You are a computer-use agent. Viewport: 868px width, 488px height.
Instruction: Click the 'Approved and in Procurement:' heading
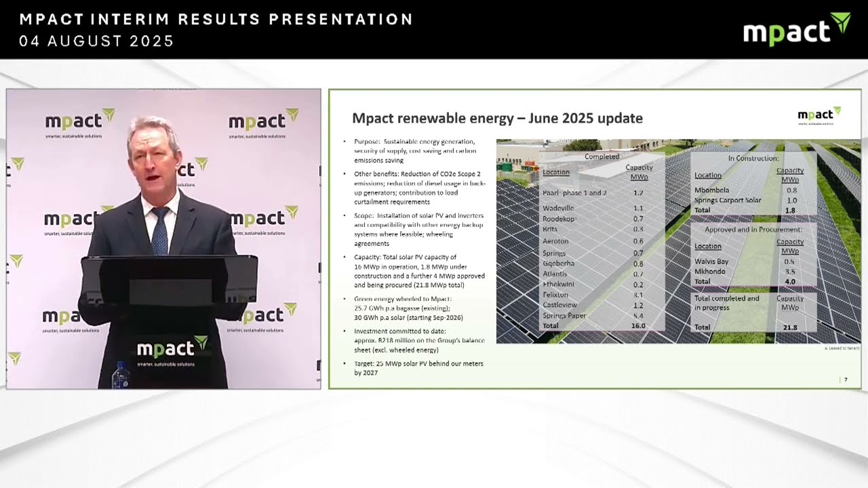pos(754,230)
